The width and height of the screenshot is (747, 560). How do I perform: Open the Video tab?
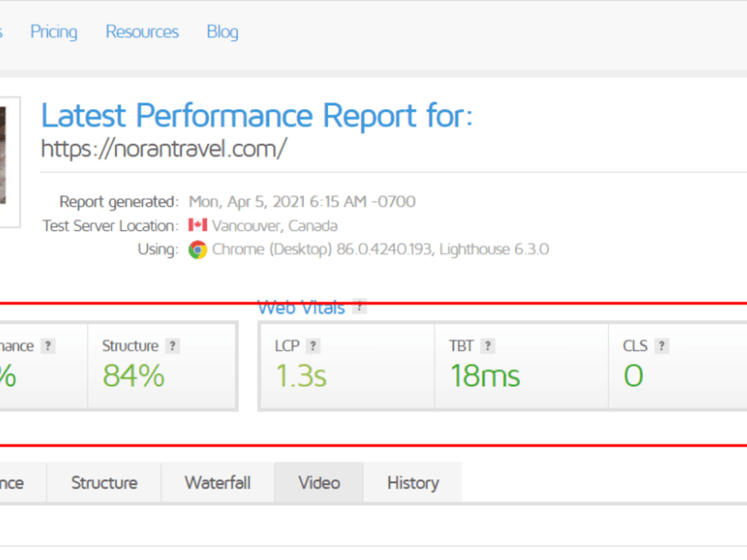click(x=319, y=482)
